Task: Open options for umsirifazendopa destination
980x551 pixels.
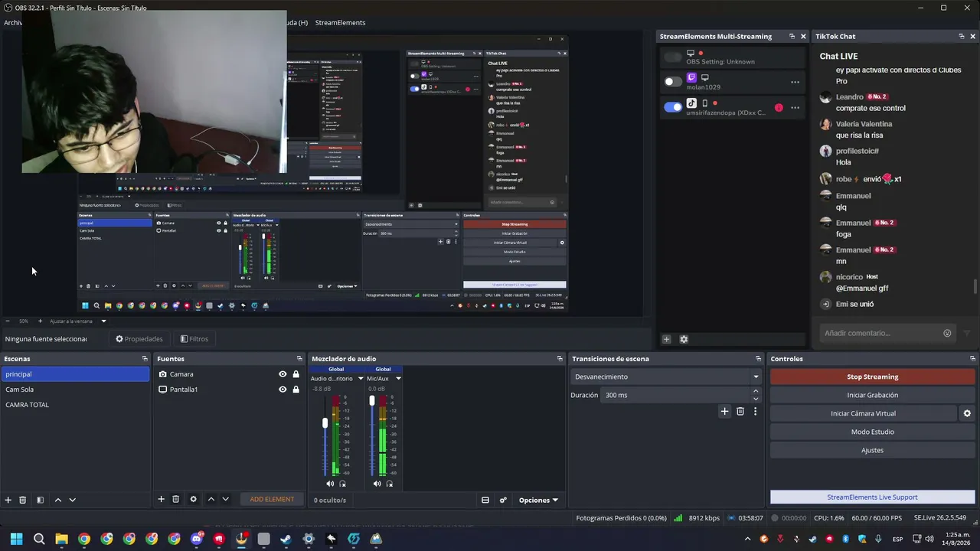Action: [x=795, y=107]
